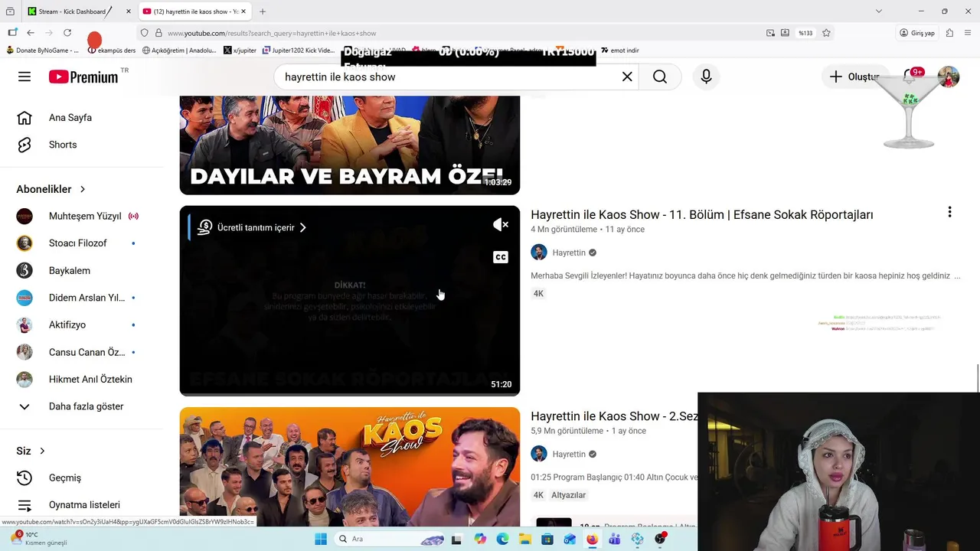
Task: Open Aktifizyo subscription
Action: pyautogui.click(x=67, y=325)
